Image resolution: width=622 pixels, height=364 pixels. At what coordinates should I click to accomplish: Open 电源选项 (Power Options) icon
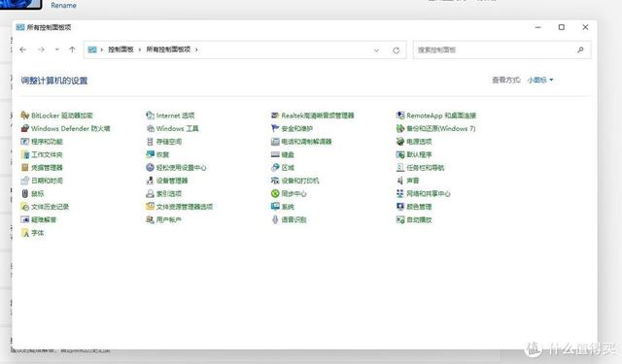pyautogui.click(x=400, y=142)
